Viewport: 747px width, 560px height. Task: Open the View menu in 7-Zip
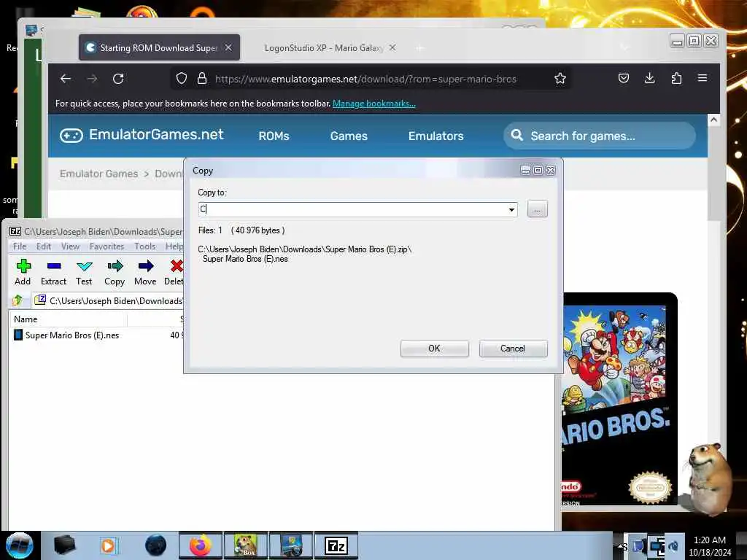point(70,246)
